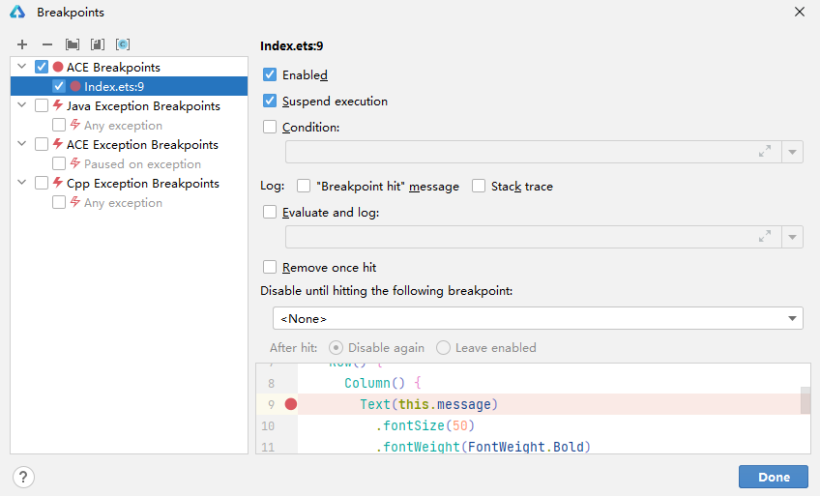Tick the Stack trace log checkbox
Image resolution: width=820 pixels, height=496 pixels.
tap(479, 186)
